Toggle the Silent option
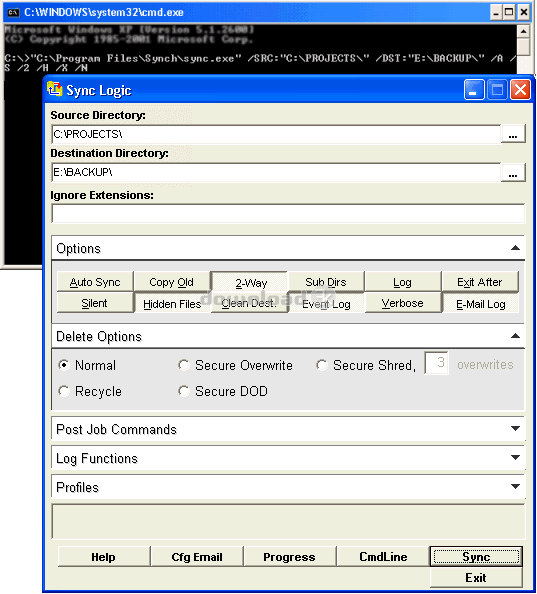The height and width of the screenshot is (594, 537). pyautogui.click(x=95, y=303)
